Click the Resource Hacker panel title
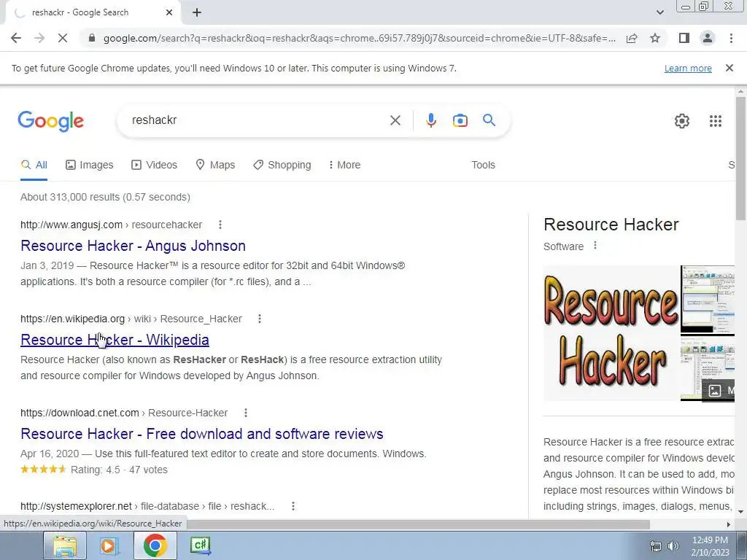Viewport: 747px width, 560px height. [611, 225]
